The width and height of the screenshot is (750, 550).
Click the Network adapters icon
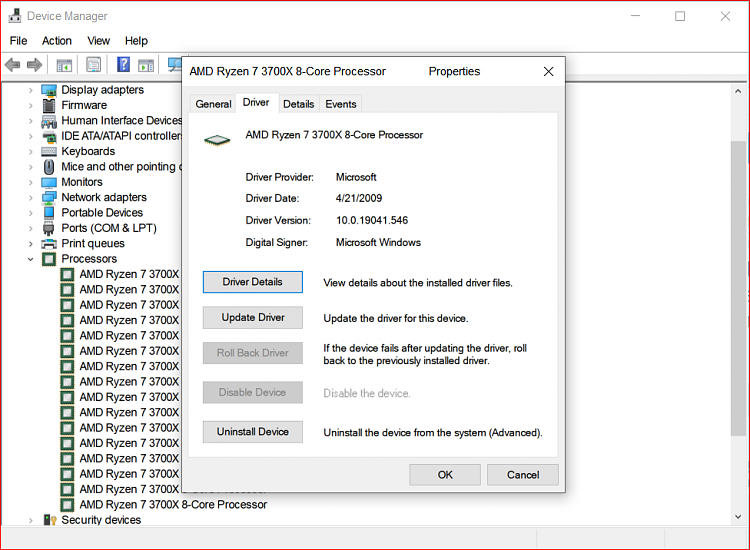click(49, 198)
